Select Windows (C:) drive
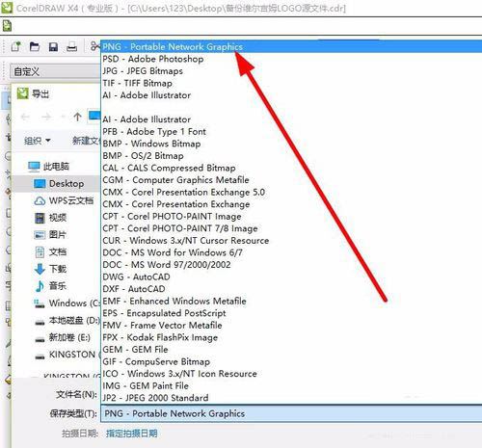The height and width of the screenshot is (448, 482). coord(67,303)
